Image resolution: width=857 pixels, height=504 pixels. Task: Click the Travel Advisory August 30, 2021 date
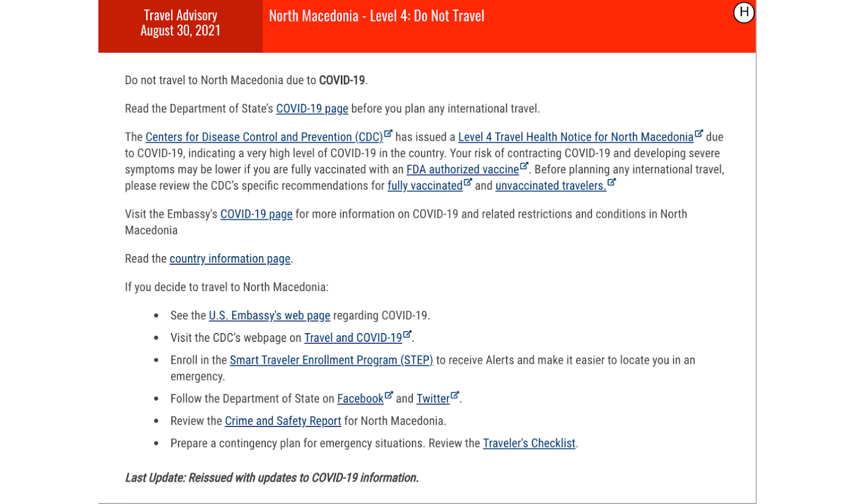click(x=181, y=23)
